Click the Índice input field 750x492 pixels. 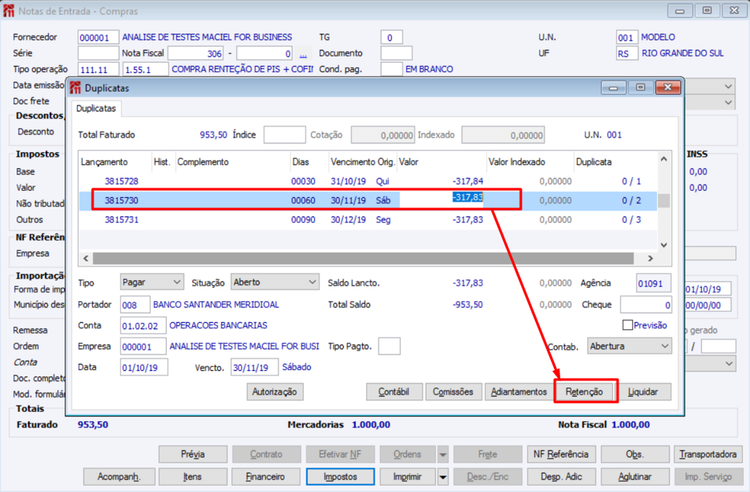point(284,135)
